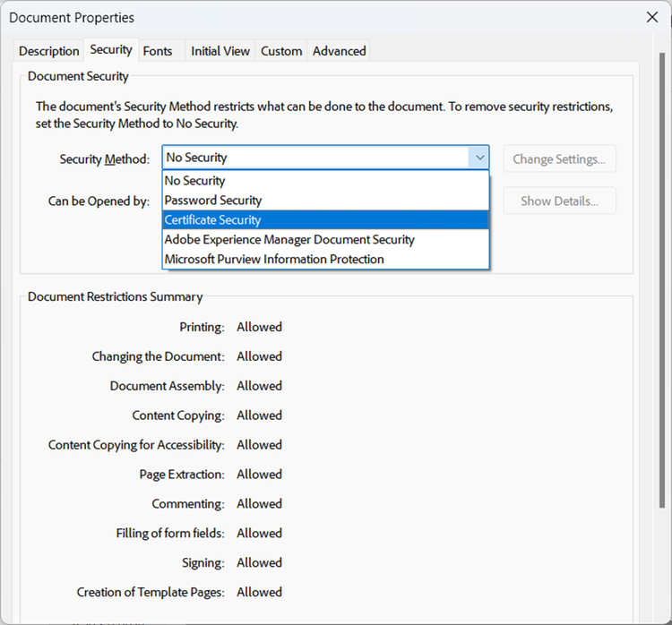Click the Security Method label
Image resolution: width=672 pixels, height=625 pixels.
point(104,158)
